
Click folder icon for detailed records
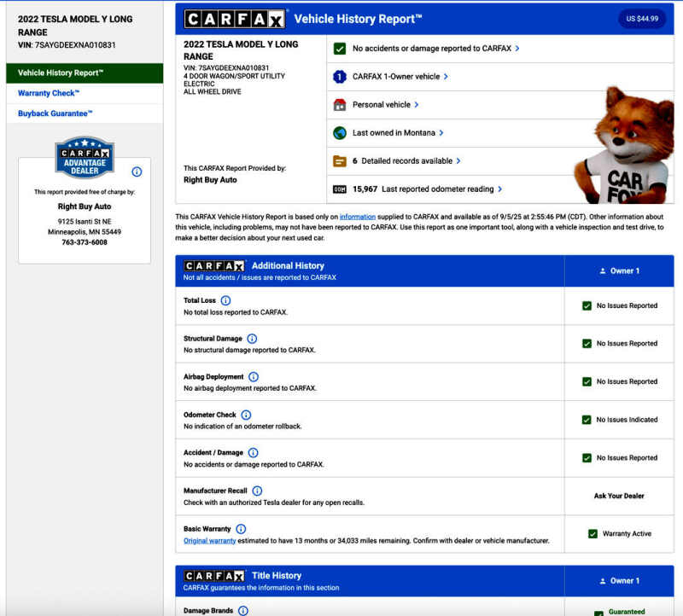coord(340,161)
